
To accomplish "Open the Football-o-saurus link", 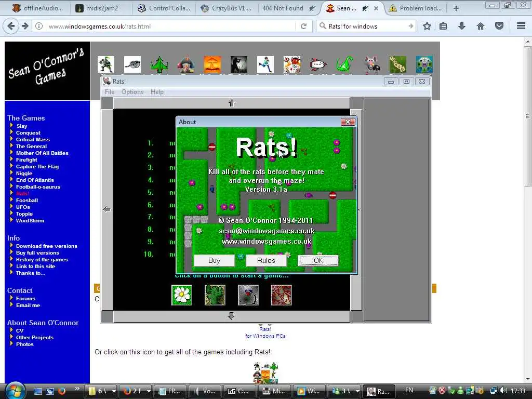I will [x=38, y=187].
